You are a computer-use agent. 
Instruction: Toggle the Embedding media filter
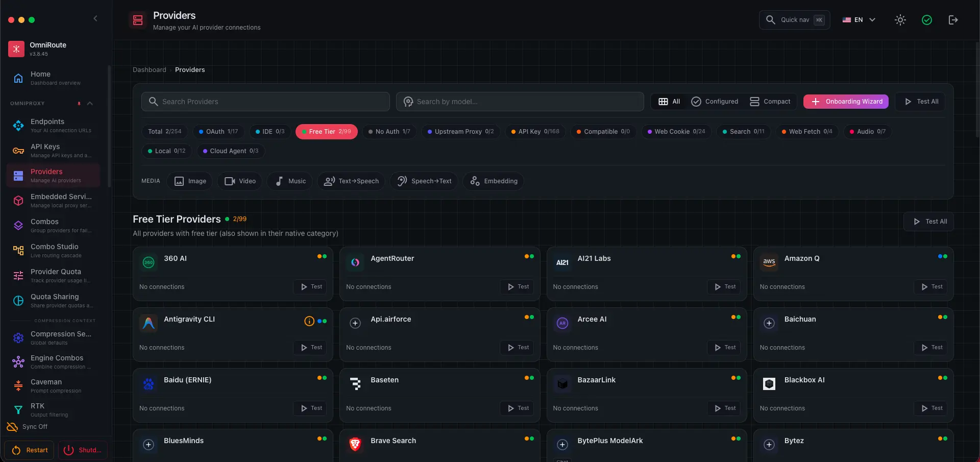coord(494,181)
